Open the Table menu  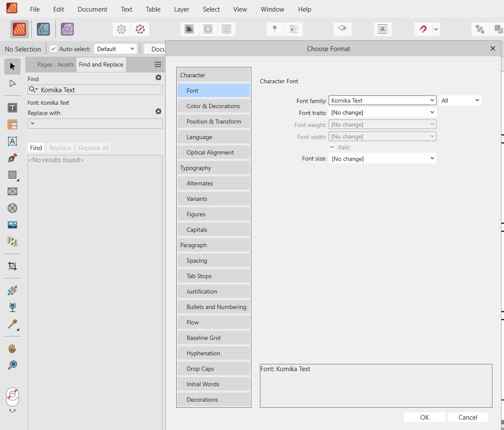click(153, 9)
